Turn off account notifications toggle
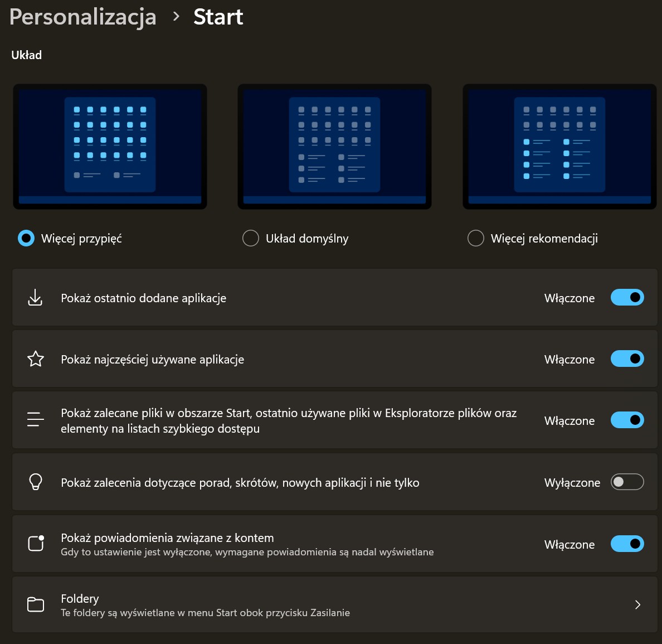The width and height of the screenshot is (662, 644). [627, 544]
